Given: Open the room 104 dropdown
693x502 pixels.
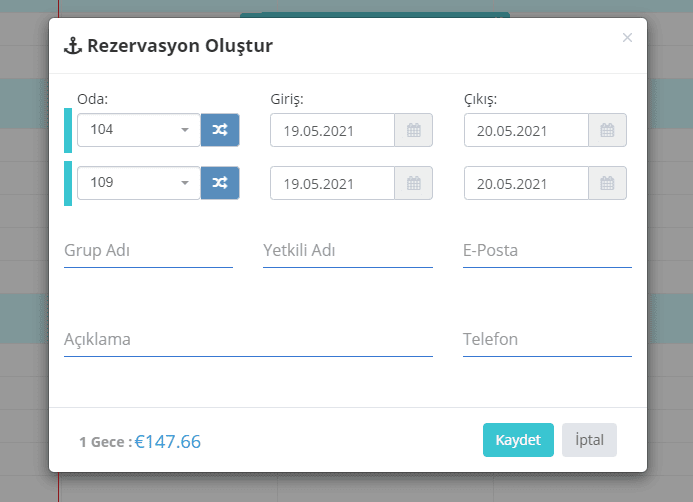Looking at the screenshot, I should pyautogui.click(x=139, y=130).
